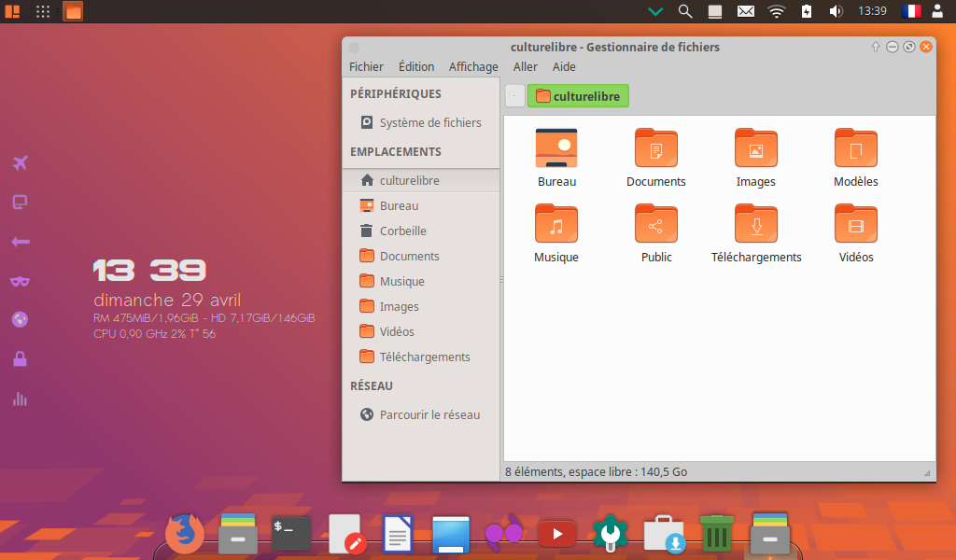Click the culturelibre path bar button
Image resolution: width=956 pixels, height=560 pixels.
click(x=578, y=96)
